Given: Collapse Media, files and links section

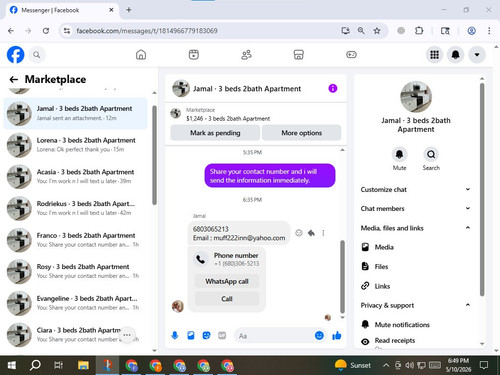Looking at the screenshot, I should [x=416, y=228].
